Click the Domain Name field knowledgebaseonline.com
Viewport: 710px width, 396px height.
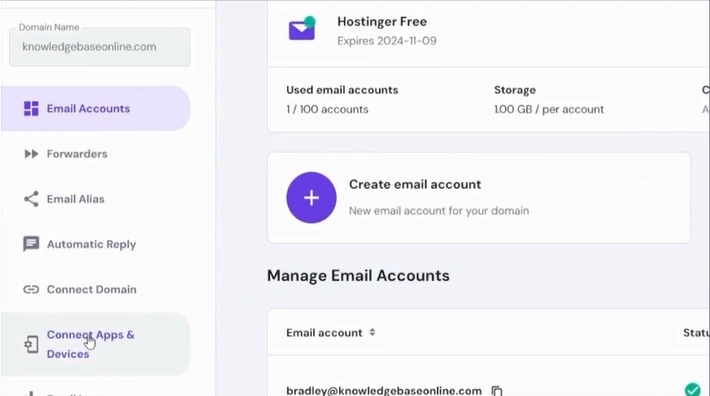click(100, 47)
